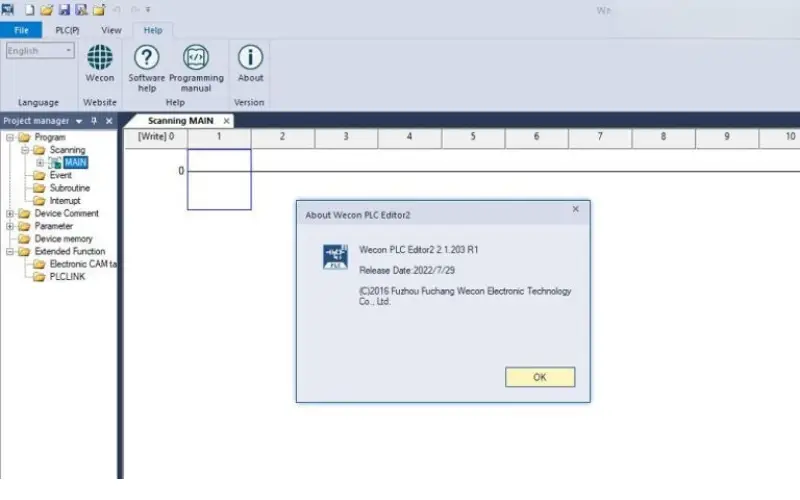This screenshot has height=500, width=800.
Task: Click the grayed redo arrow
Action: point(135,10)
